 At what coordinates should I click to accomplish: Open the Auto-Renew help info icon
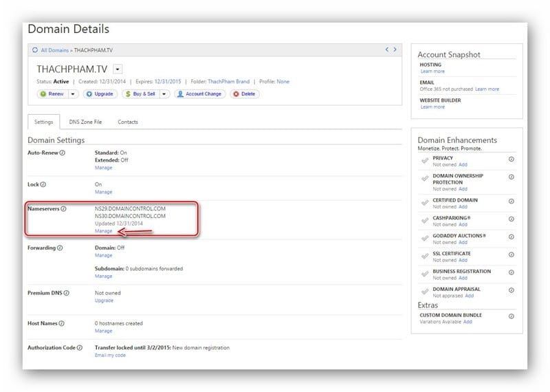coord(62,153)
